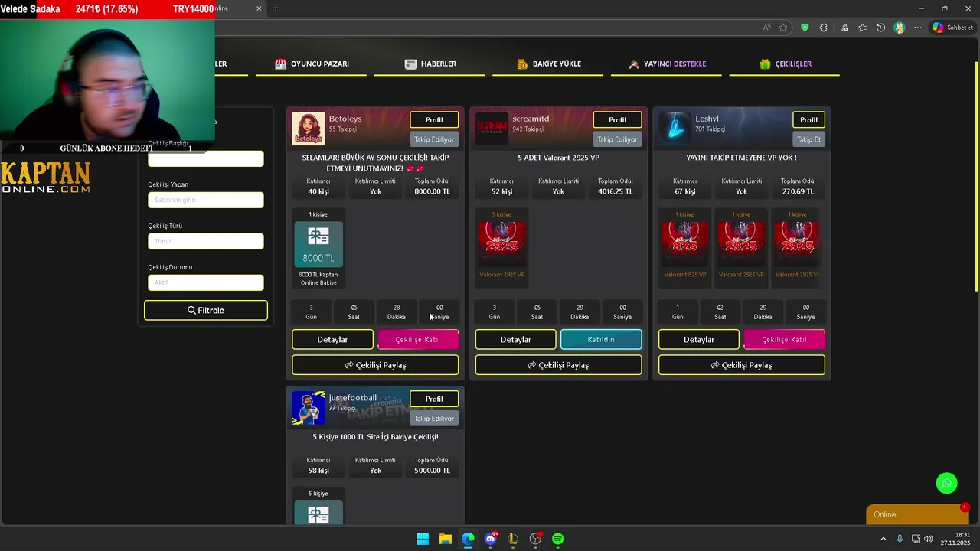Viewport: 980px width, 551px height.
Task: Open OYUNCU PAZARI navigation tab
Action: click(312, 64)
